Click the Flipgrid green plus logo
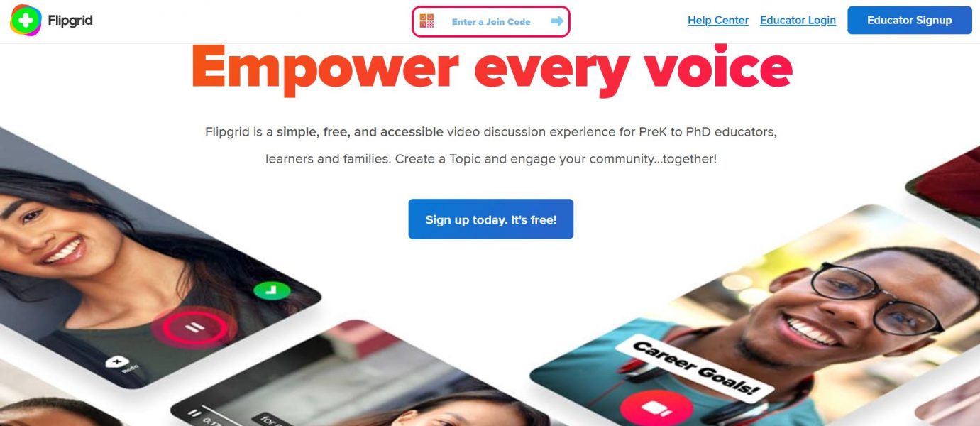Viewport: 980px width, 426px height. [26, 21]
